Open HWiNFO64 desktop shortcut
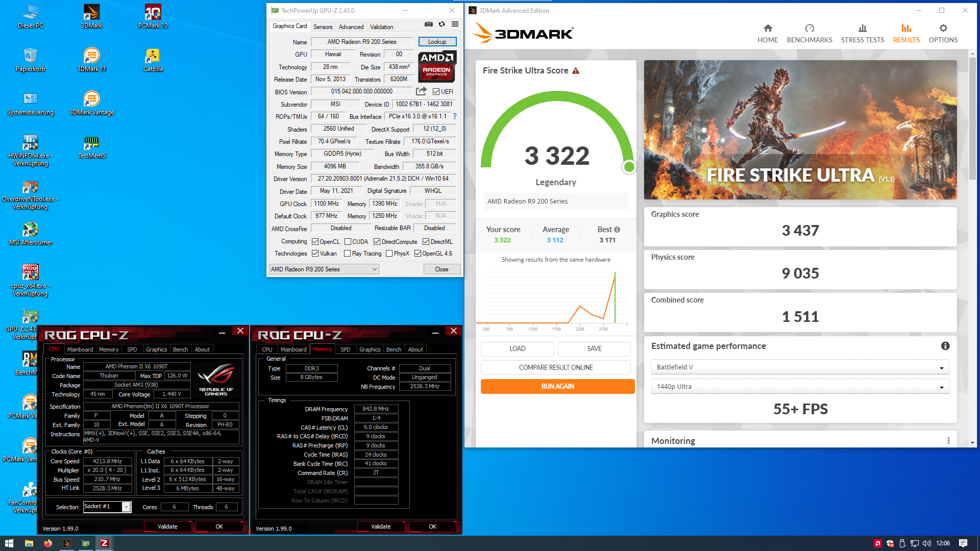This screenshot has height=551, width=980. (30, 150)
